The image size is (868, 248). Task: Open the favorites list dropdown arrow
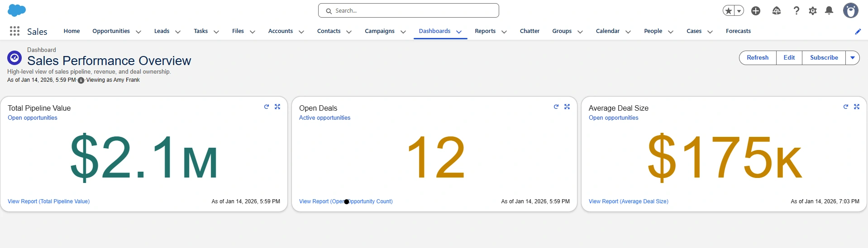click(739, 11)
